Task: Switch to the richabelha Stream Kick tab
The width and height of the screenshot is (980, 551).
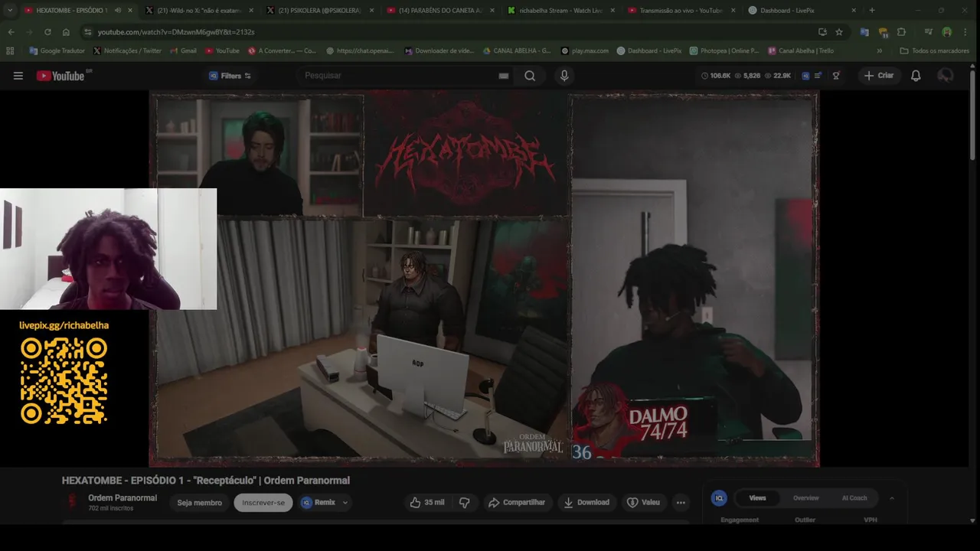Action: coord(562,11)
